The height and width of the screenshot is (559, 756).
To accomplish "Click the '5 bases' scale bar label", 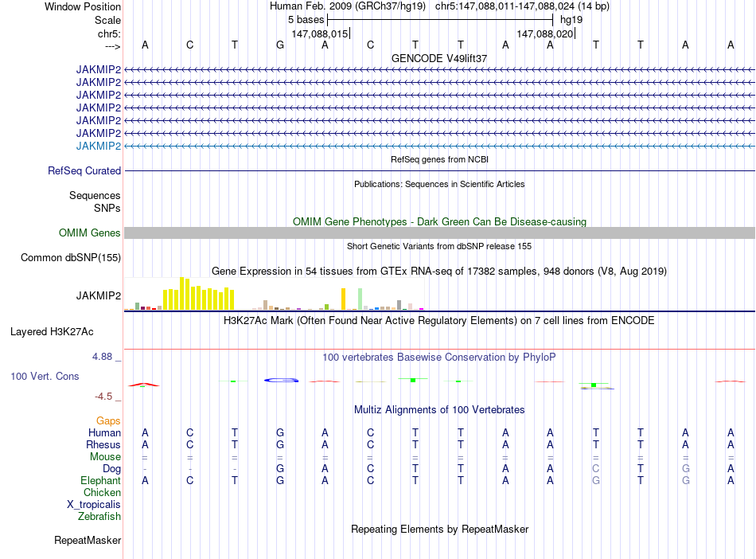I will tap(306, 20).
